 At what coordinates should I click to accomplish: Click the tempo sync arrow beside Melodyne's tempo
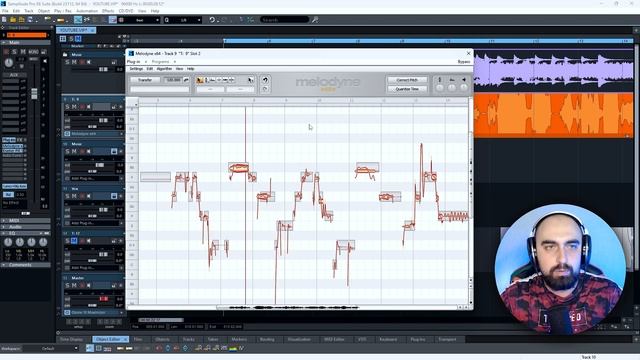[x=186, y=80]
